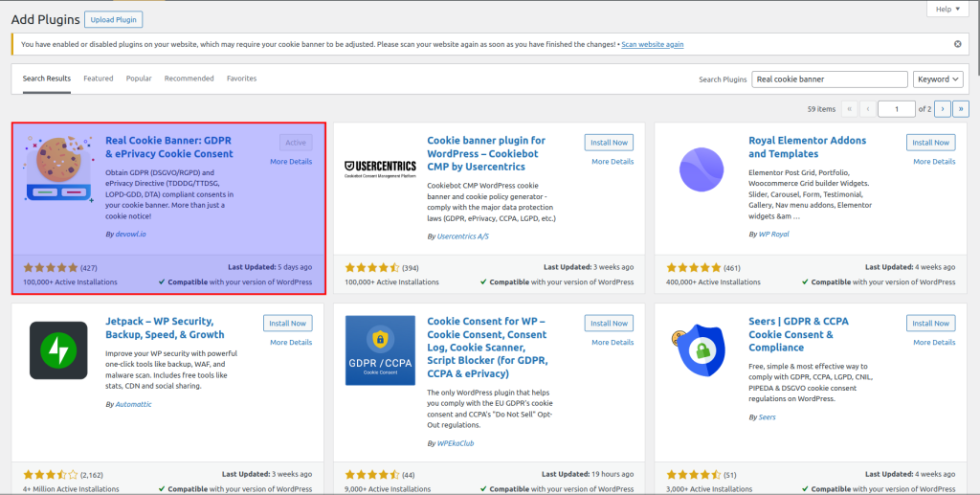The image size is (980, 495).
Task: Click the Real Cookie Banner cookie icon
Action: [x=58, y=169]
